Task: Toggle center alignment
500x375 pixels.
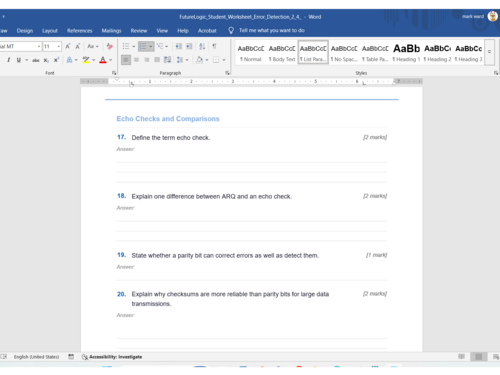Action: pos(136,60)
